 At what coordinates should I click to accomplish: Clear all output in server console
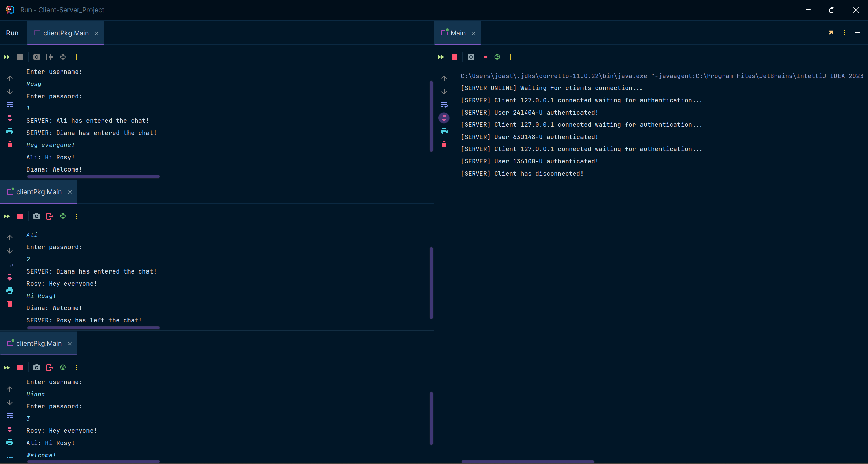pos(444,145)
